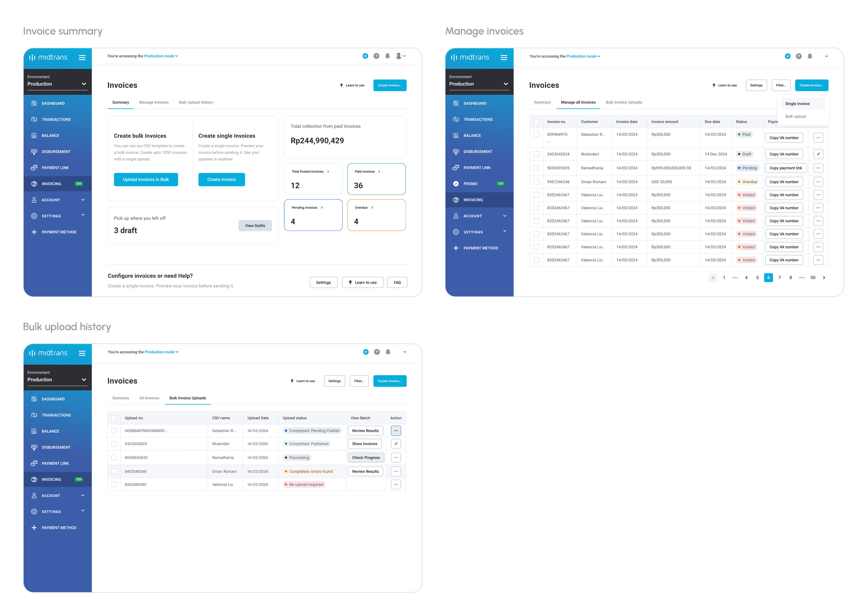
Task: Click pencil edit icon on Draft invoice row
Action: pos(818,154)
